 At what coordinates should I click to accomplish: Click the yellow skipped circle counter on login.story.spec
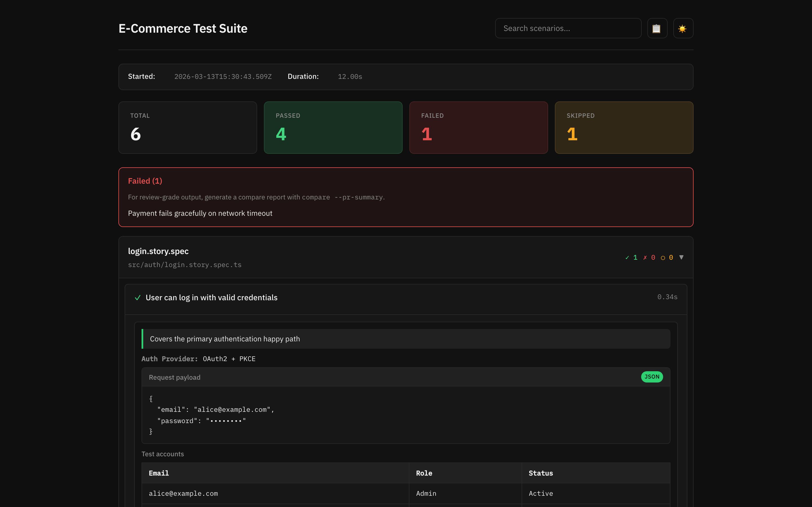667,257
